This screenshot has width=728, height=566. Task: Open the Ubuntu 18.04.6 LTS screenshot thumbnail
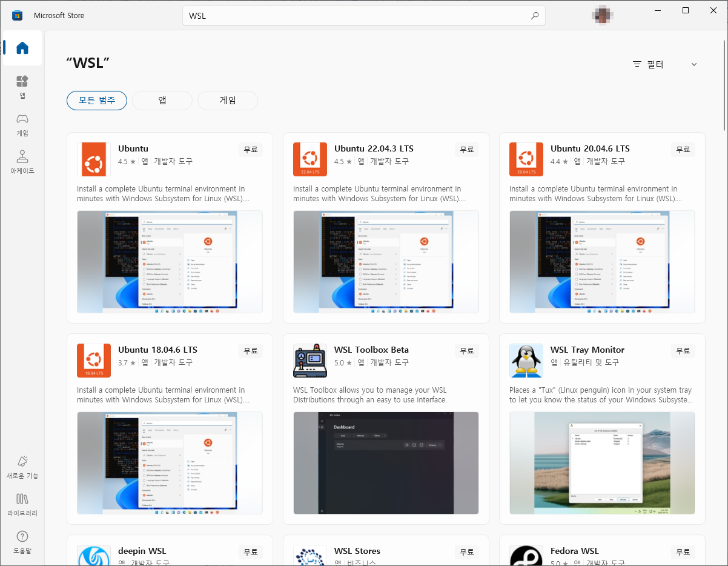point(170,463)
